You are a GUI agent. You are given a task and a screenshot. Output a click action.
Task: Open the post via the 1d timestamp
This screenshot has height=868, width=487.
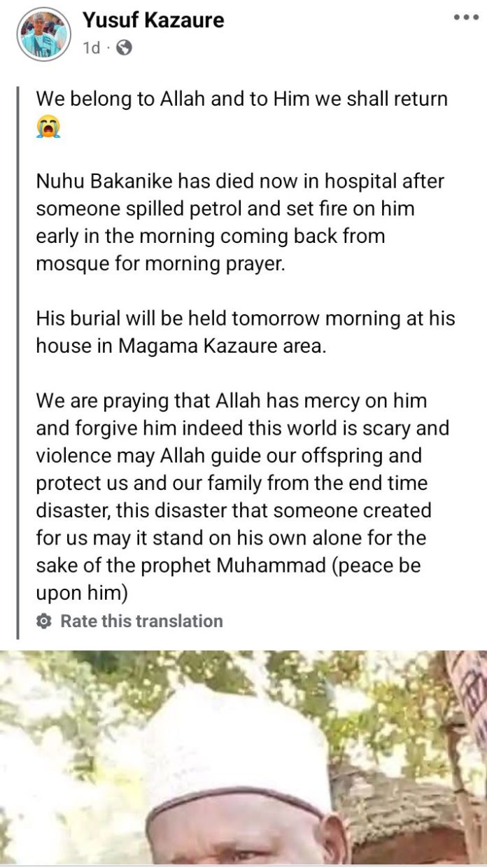click(91, 48)
